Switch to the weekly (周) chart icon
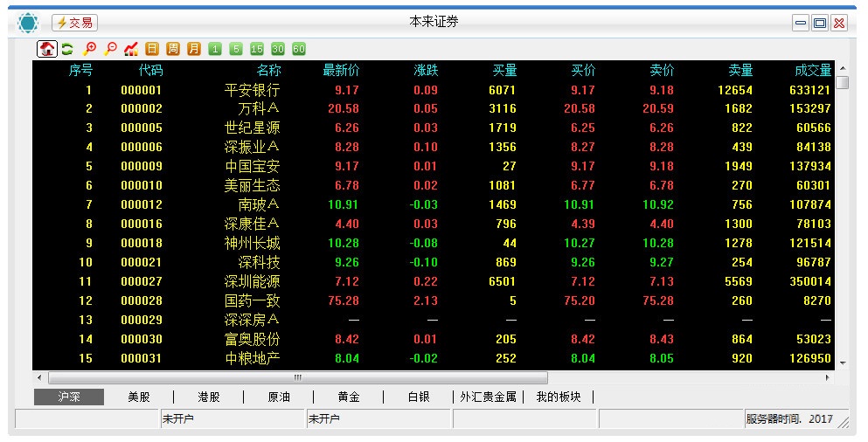The image size is (868, 442). pos(173,49)
